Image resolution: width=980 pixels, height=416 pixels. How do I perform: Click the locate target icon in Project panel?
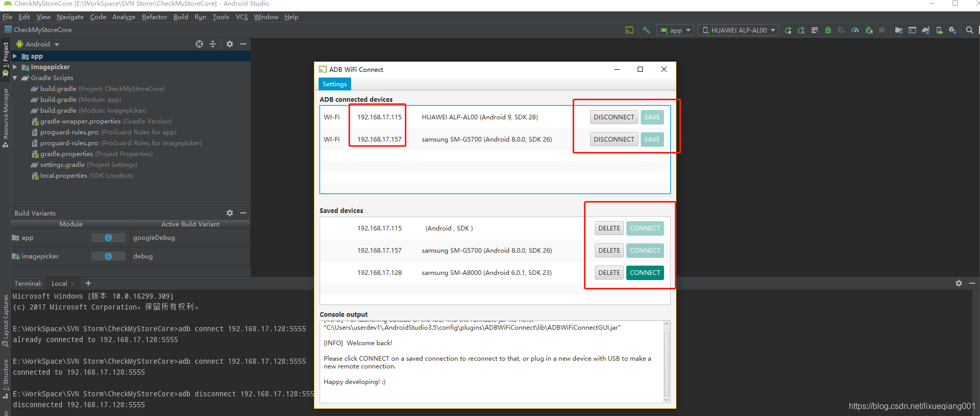pyautogui.click(x=199, y=44)
